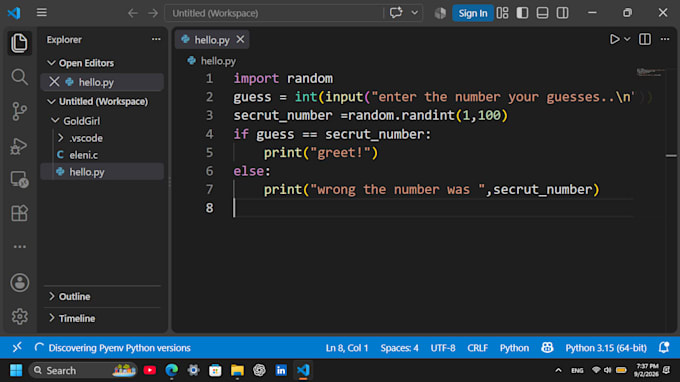
Task: Change end of line via CRLF
Action: 477,348
